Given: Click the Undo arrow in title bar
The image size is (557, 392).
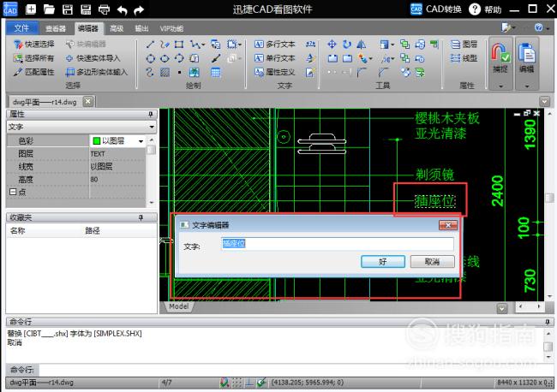Looking at the screenshot, I should coord(122,10).
